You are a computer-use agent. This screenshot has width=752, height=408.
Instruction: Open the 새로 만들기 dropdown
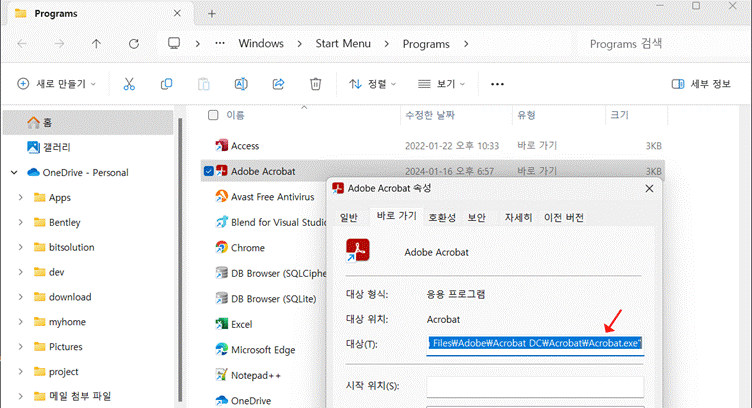click(x=57, y=84)
